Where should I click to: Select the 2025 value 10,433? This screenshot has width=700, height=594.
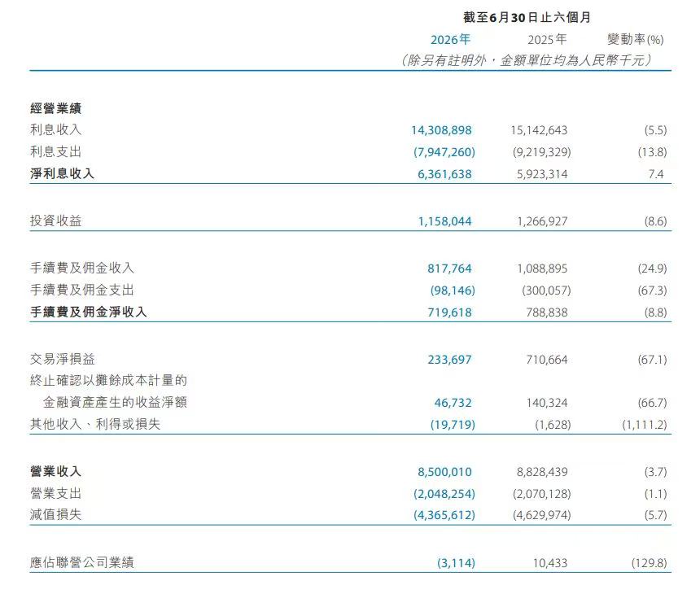[550, 563]
